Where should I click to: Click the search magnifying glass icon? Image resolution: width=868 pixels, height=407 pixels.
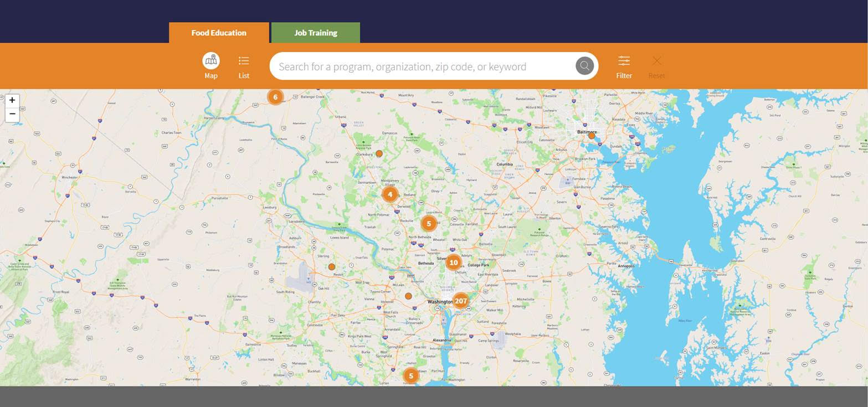click(584, 65)
